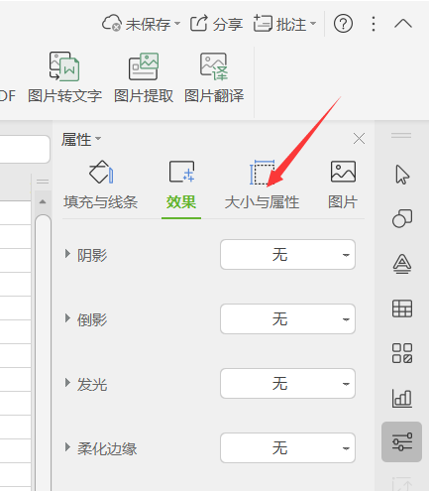The width and height of the screenshot is (429, 491).
Task: Launch the 图片翻译 tool
Action: [x=214, y=77]
